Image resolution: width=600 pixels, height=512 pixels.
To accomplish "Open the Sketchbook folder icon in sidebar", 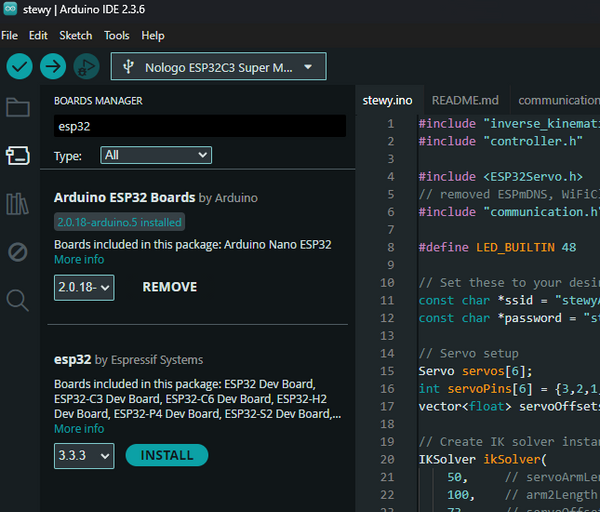I will 18,108.
